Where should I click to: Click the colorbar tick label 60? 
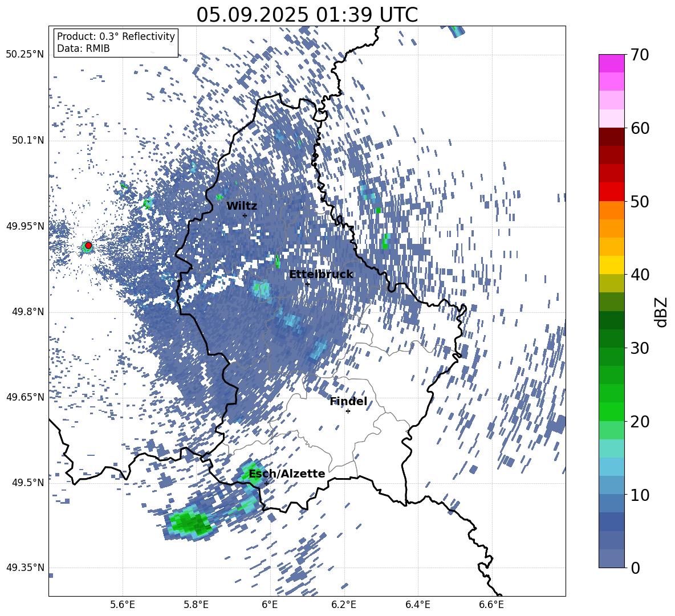click(x=640, y=128)
